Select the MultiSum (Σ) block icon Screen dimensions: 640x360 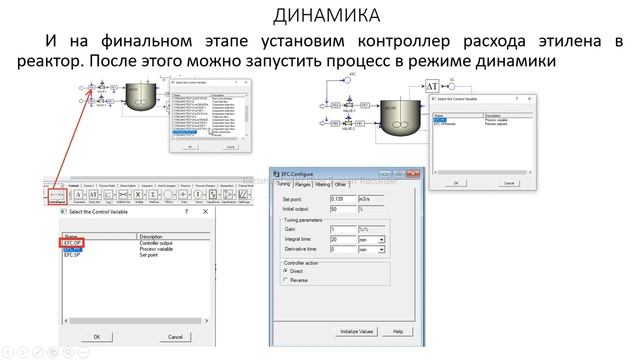tap(153, 194)
